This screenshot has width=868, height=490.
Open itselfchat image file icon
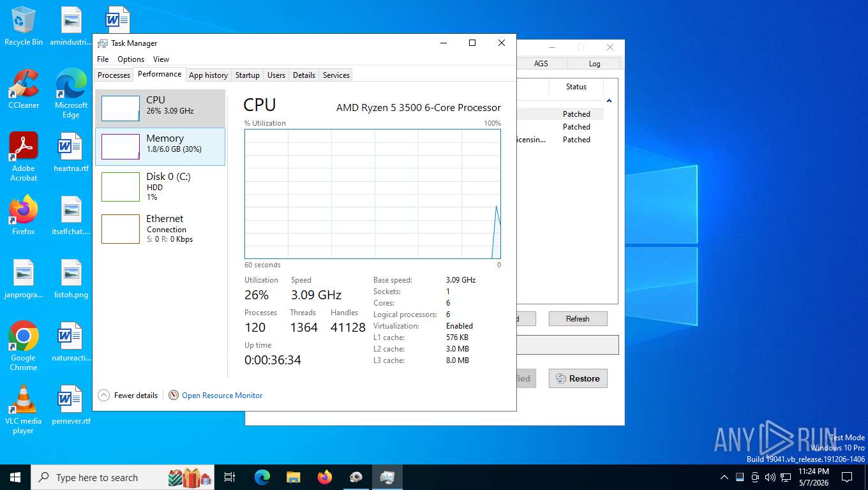pyautogui.click(x=71, y=216)
